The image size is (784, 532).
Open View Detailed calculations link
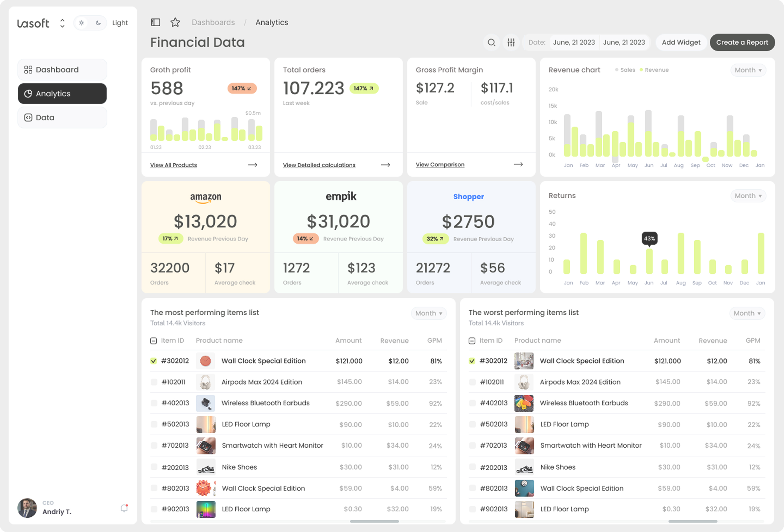(319, 165)
